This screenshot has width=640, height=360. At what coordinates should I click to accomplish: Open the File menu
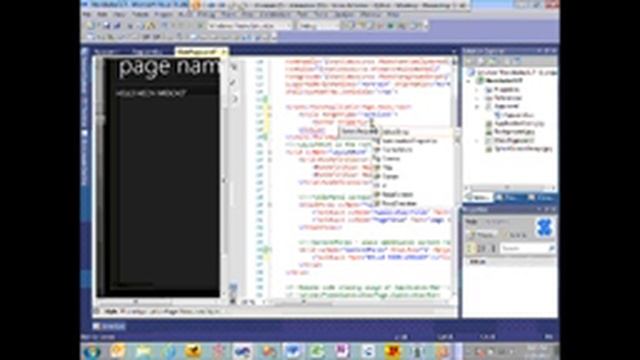click(87, 15)
